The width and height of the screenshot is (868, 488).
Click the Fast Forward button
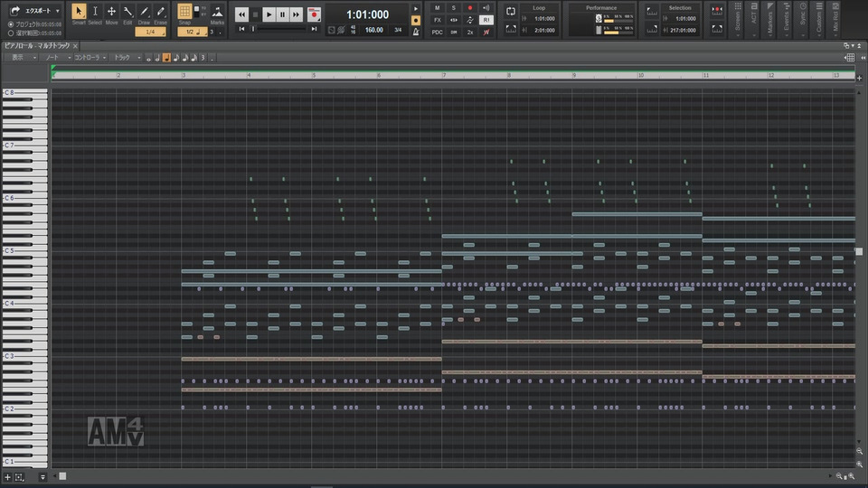[297, 14]
